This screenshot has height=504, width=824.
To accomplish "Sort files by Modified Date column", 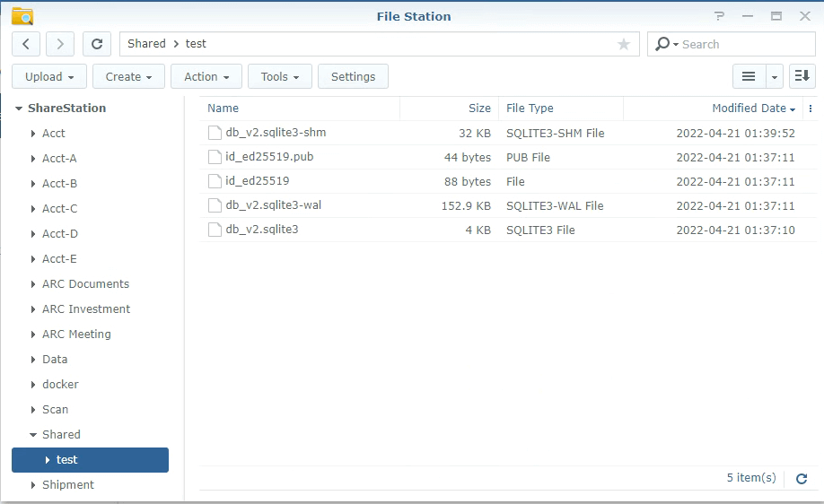I will click(749, 109).
